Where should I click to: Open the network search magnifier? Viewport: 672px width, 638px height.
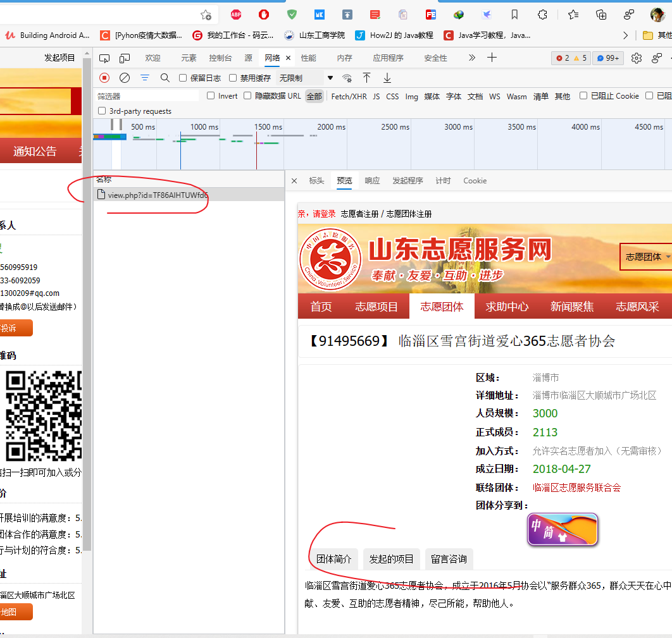click(165, 78)
